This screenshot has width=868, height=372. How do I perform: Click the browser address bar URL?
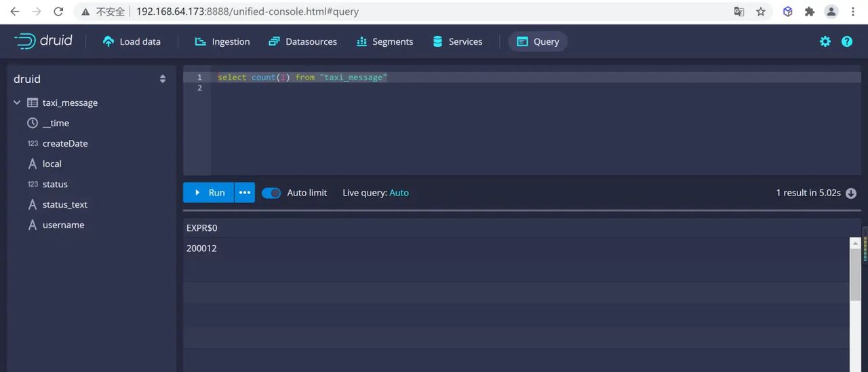click(248, 12)
